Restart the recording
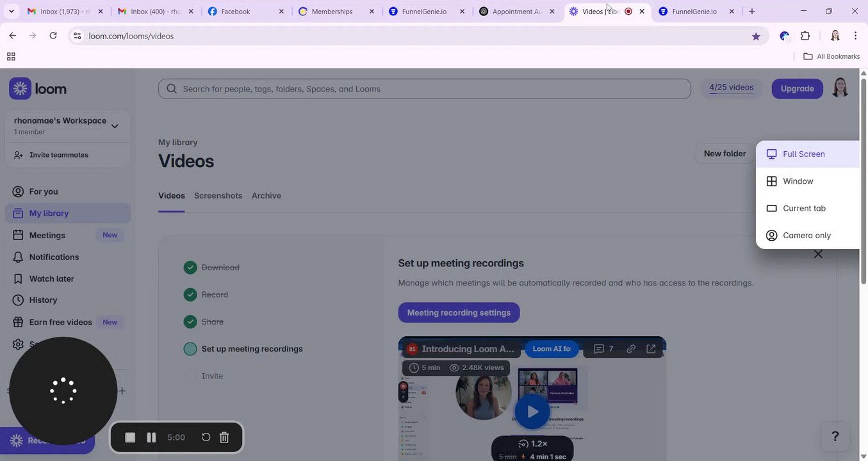The height and width of the screenshot is (461, 868). (x=206, y=437)
